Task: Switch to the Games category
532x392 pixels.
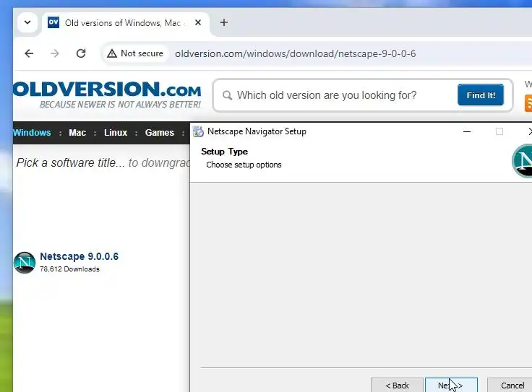Action: point(160,133)
